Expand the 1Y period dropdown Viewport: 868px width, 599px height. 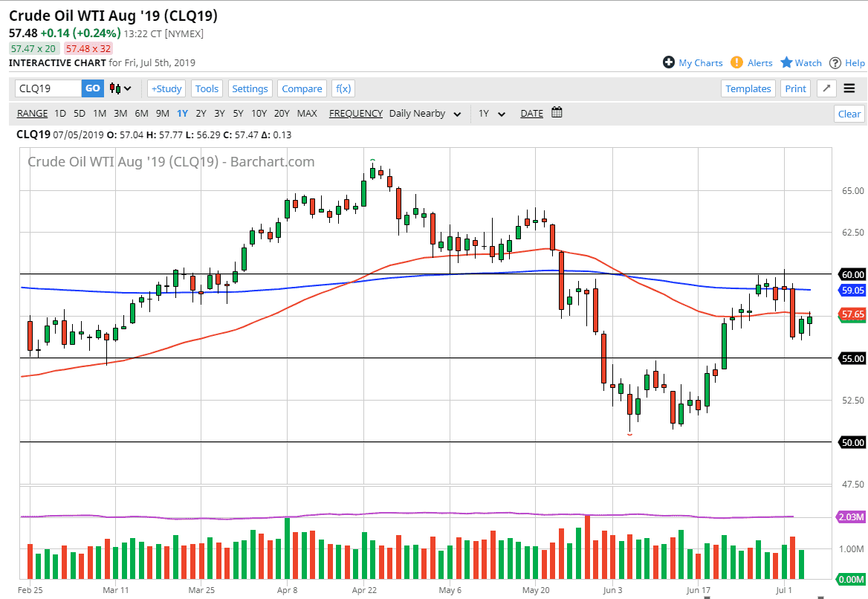[x=490, y=113]
